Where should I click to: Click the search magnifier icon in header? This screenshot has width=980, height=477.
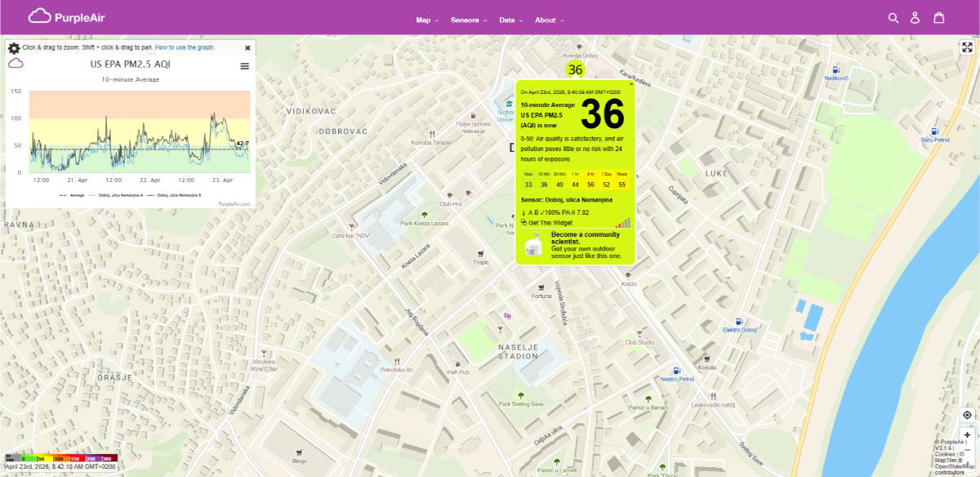pyautogui.click(x=893, y=18)
